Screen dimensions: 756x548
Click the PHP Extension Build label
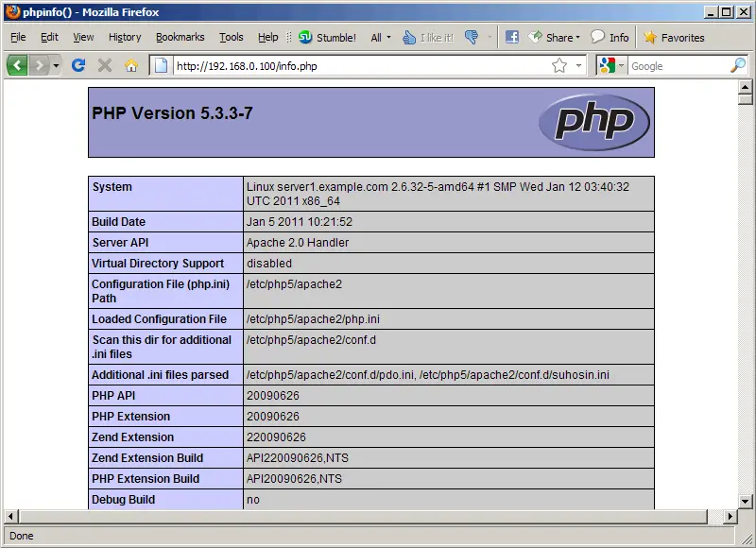(x=146, y=479)
